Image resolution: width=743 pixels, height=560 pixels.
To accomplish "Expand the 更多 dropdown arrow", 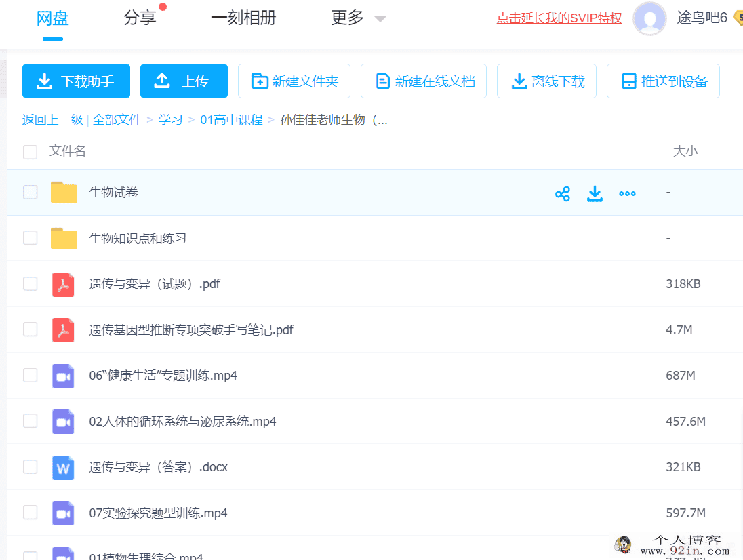I will pos(380,20).
